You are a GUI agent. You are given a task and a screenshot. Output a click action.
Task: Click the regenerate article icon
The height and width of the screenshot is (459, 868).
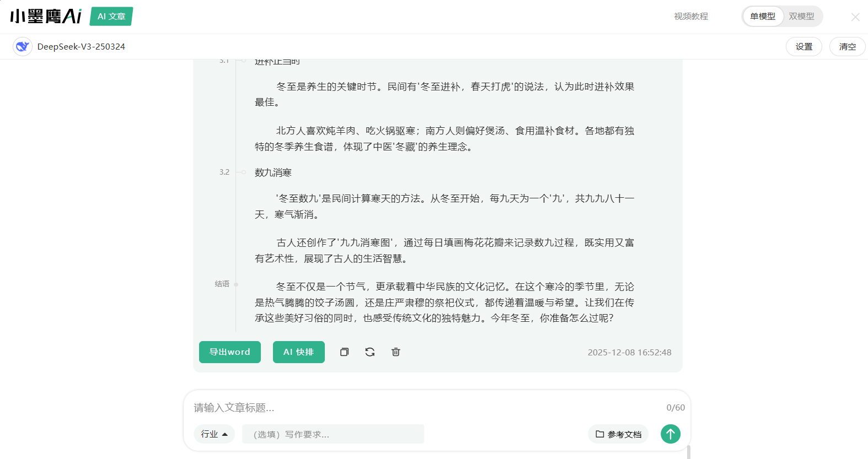[x=370, y=352]
